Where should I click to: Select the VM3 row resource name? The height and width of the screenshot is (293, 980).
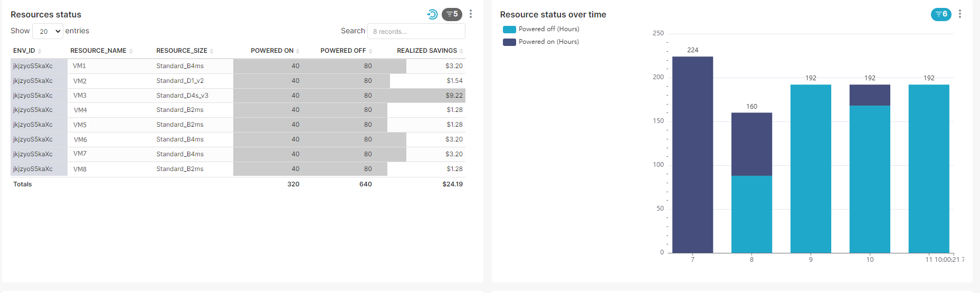(x=80, y=96)
